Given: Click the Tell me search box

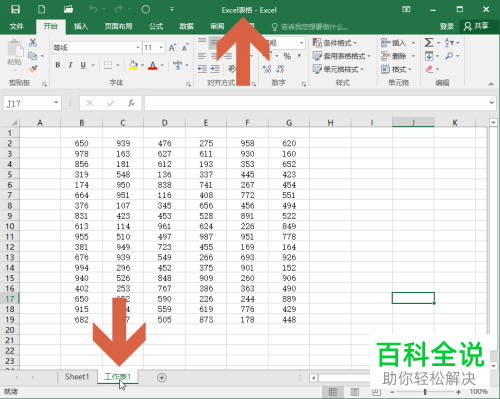Looking at the screenshot, I should point(310,27).
